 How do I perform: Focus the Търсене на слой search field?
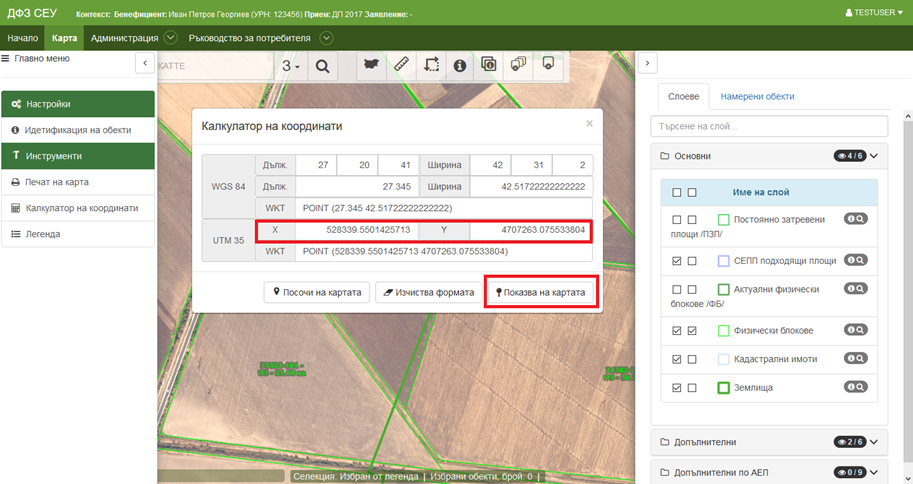pos(769,126)
